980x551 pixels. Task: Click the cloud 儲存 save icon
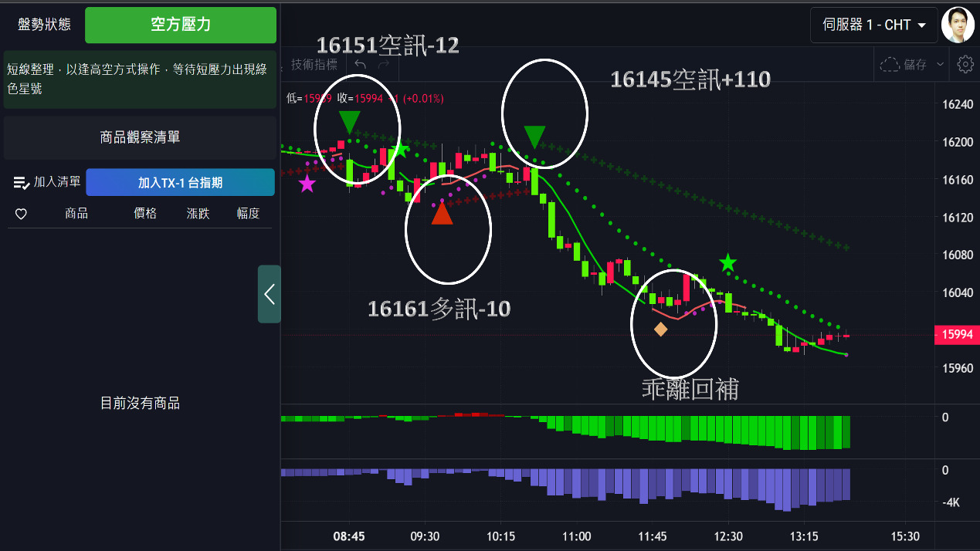(890, 65)
